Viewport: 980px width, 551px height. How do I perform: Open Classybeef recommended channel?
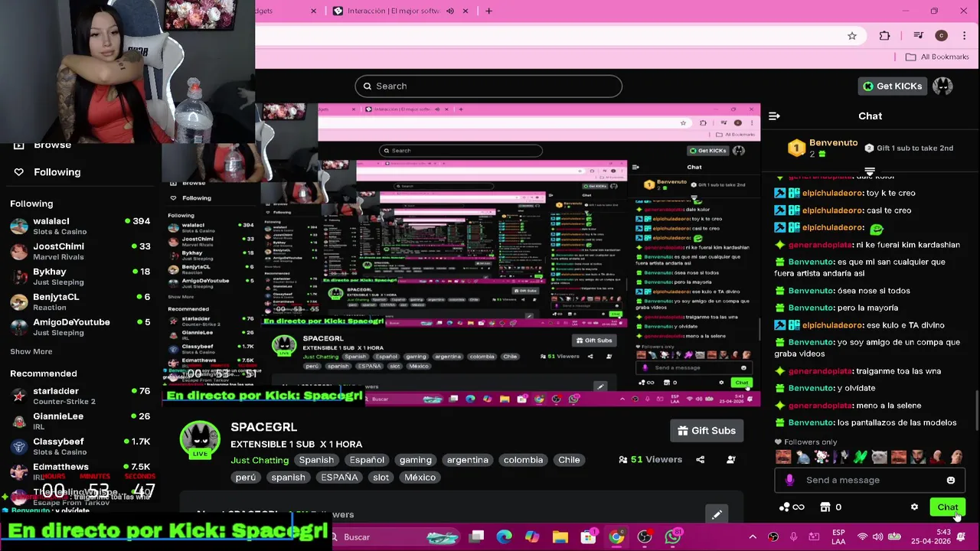(x=80, y=446)
